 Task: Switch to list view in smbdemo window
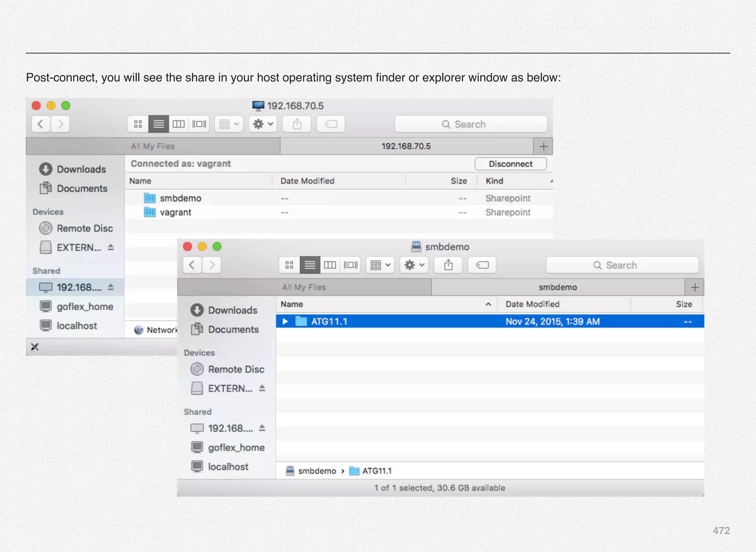pyautogui.click(x=310, y=265)
